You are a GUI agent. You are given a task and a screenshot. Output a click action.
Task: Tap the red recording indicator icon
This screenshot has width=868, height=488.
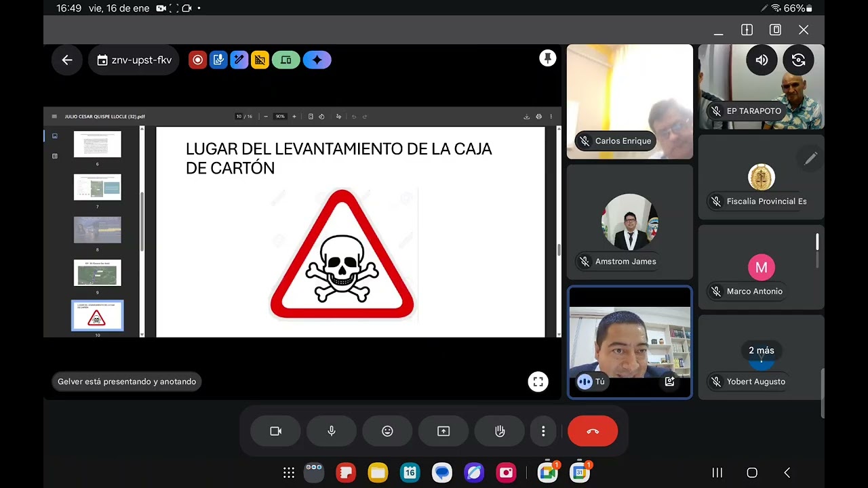pos(197,60)
